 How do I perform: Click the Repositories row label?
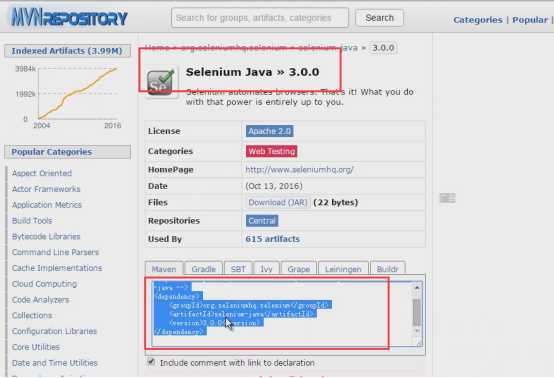pos(174,221)
